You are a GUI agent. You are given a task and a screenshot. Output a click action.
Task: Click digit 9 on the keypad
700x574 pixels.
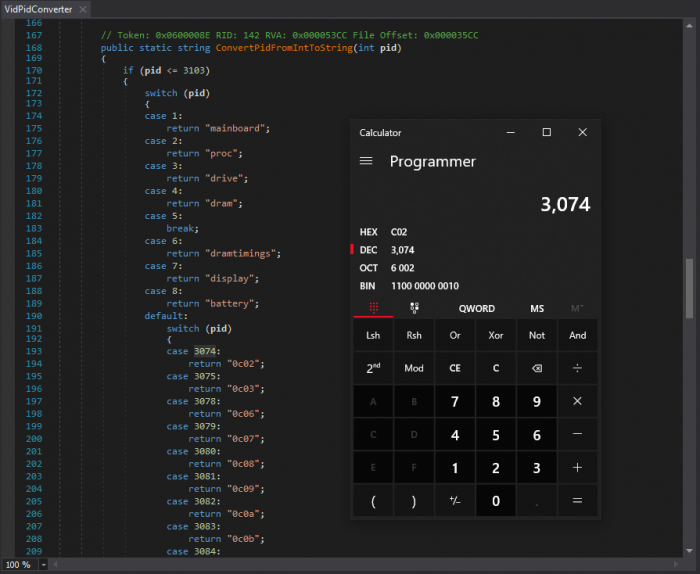pyautogui.click(x=537, y=401)
